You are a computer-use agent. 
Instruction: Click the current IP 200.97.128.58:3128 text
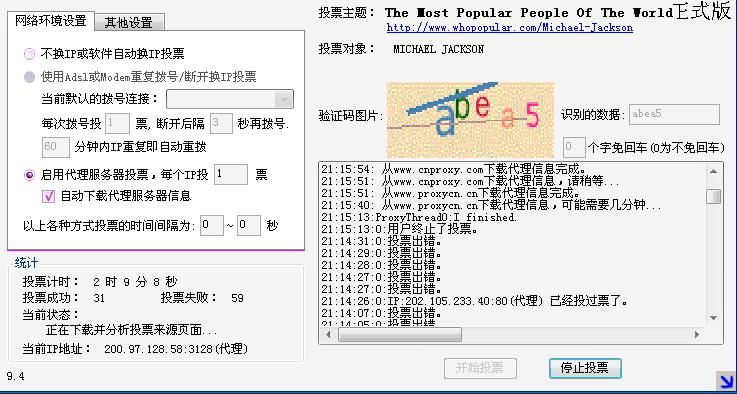(x=176, y=349)
